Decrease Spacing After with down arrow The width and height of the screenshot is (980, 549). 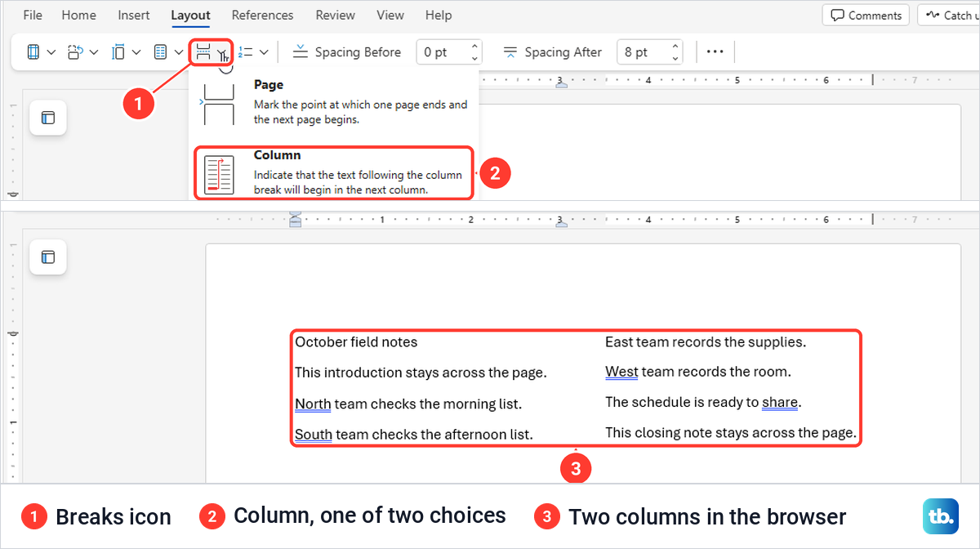tap(675, 59)
